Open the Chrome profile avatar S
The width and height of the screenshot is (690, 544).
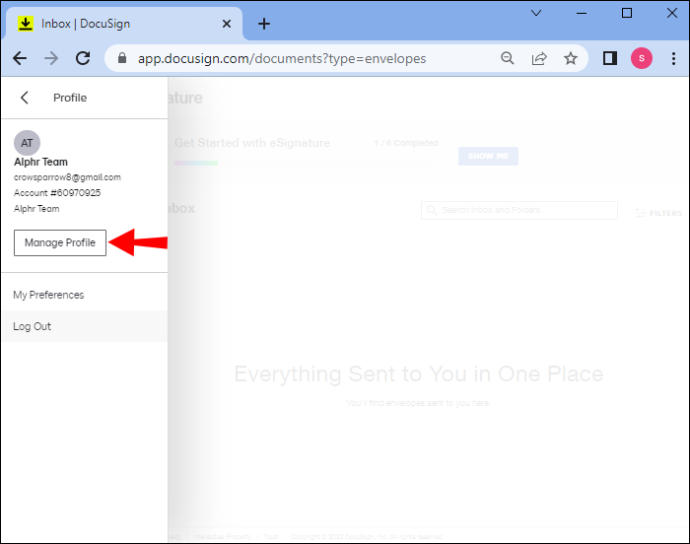tap(642, 58)
